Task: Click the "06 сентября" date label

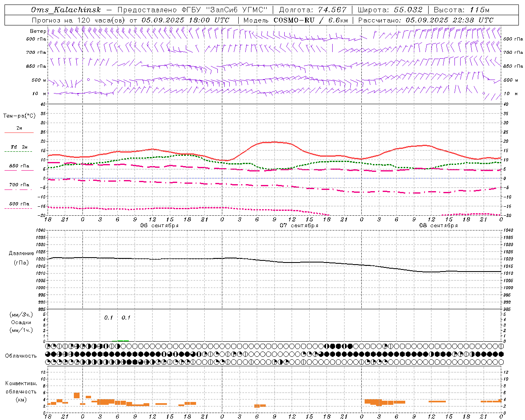Action: pos(159,226)
